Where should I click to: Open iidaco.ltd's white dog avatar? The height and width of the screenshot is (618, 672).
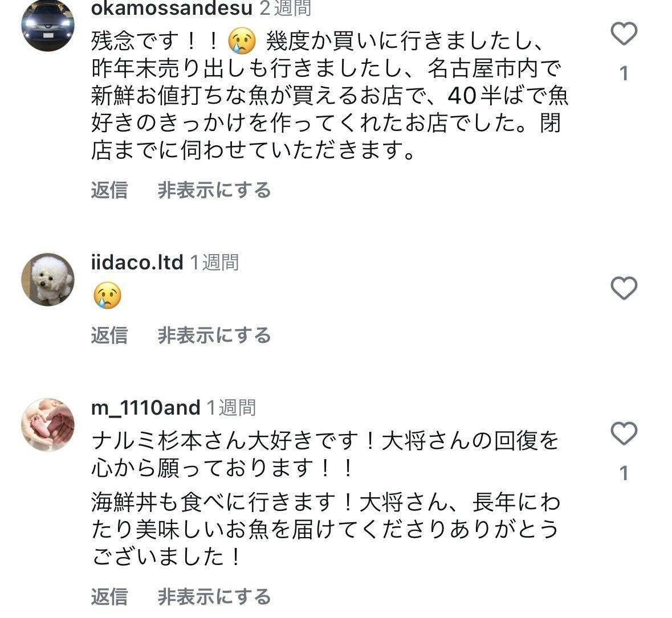click(x=48, y=280)
